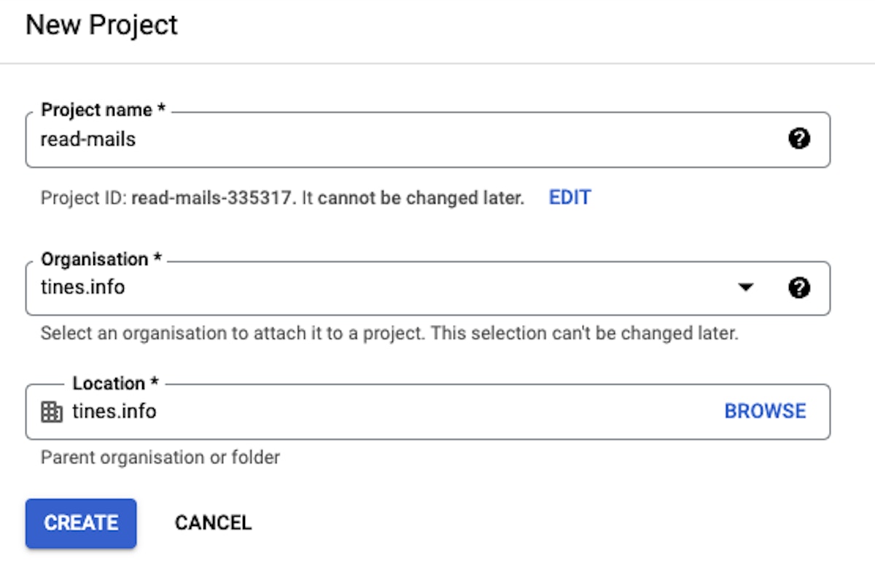875x588 pixels.
Task: Click the help icon in Organisation field
Action: point(799,289)
